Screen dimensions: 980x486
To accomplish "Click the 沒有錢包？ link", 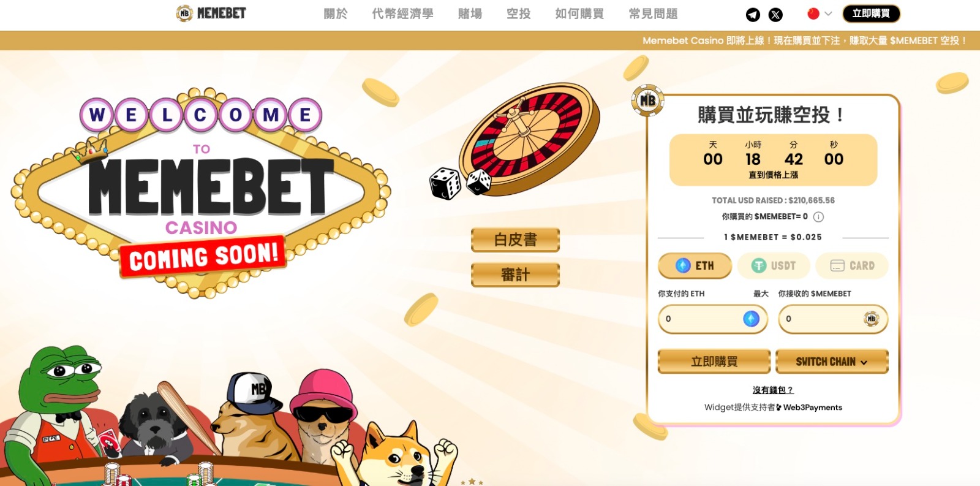I will [773, 390].
